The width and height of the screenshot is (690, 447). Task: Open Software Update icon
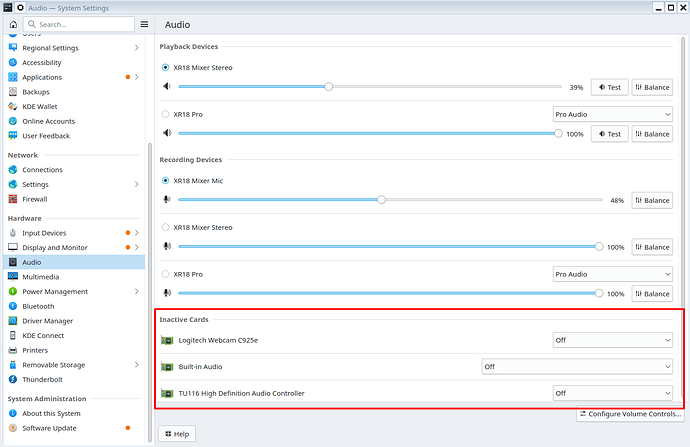point(13,428)
